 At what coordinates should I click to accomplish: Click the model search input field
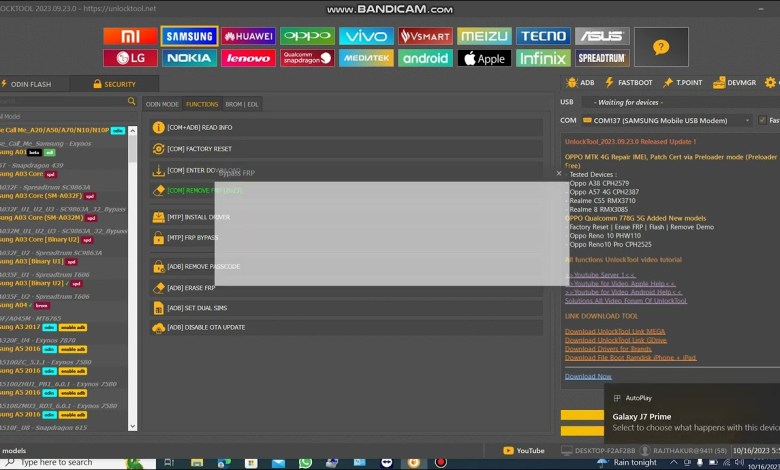pyautogui.click(x=63, y=101)
